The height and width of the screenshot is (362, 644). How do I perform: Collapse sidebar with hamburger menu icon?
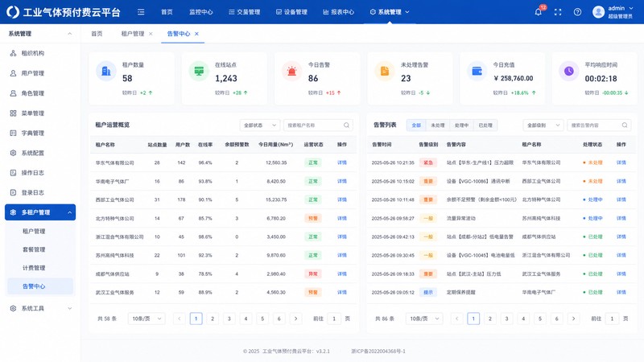pyautogui.click(x=141, y=12)
